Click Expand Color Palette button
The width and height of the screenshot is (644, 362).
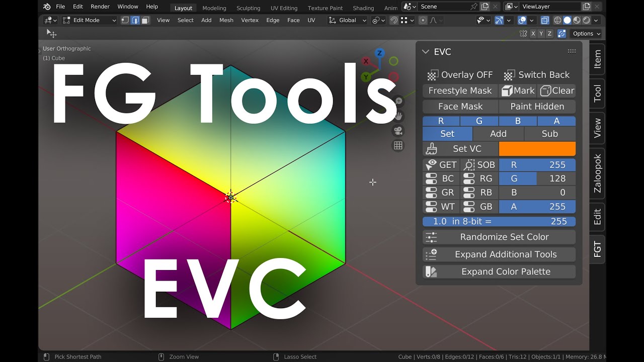[499, 271]
